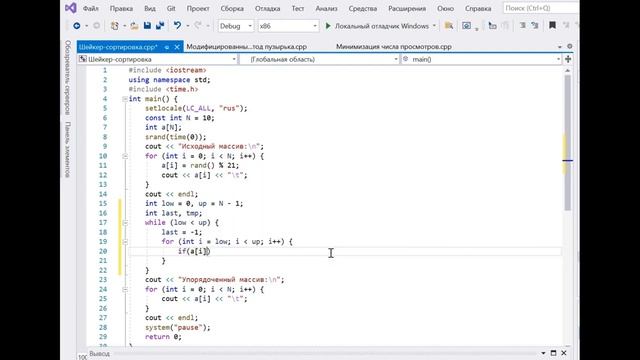
Task: Undo the last edit via the toolbar arrow
Action: point(177,26)
